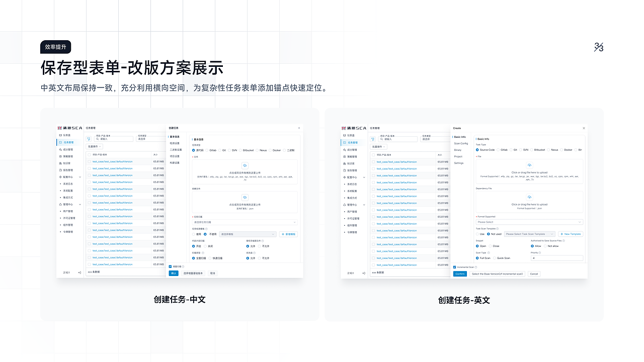Screen dimensions: 644x362
Task: Click upload cloud icon under Dependency File
Action: 529,198
